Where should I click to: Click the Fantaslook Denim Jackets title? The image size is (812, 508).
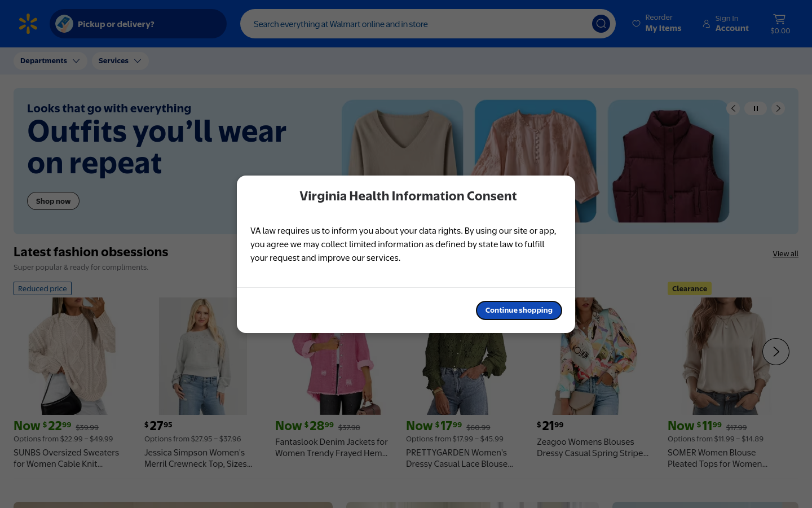332,448
